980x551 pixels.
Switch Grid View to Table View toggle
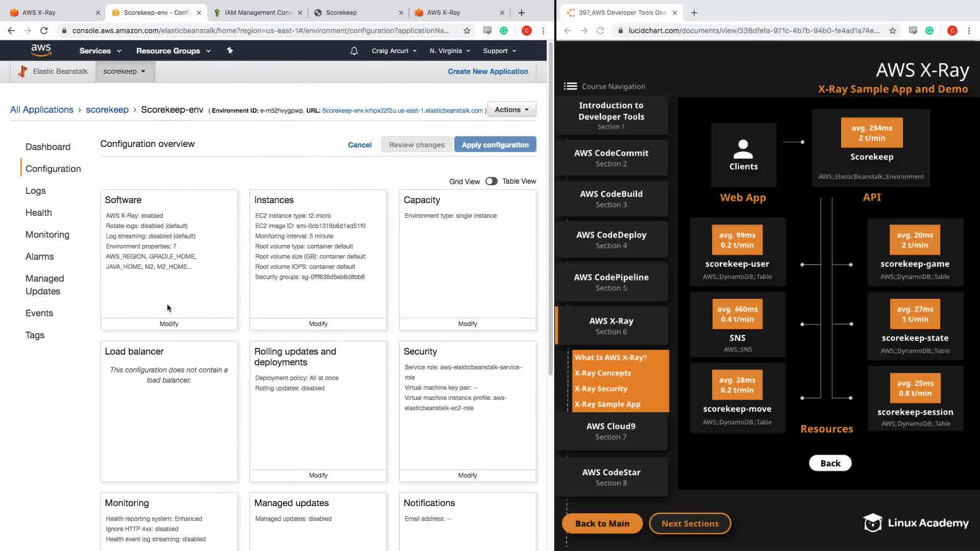(491, 181)
